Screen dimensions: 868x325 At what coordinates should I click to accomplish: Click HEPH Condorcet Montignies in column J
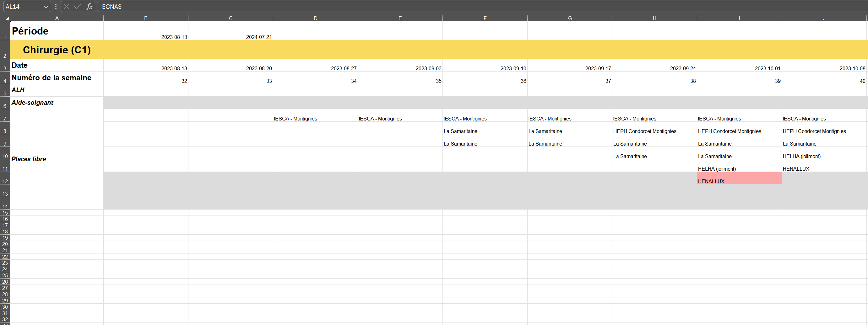click(824, 128)
